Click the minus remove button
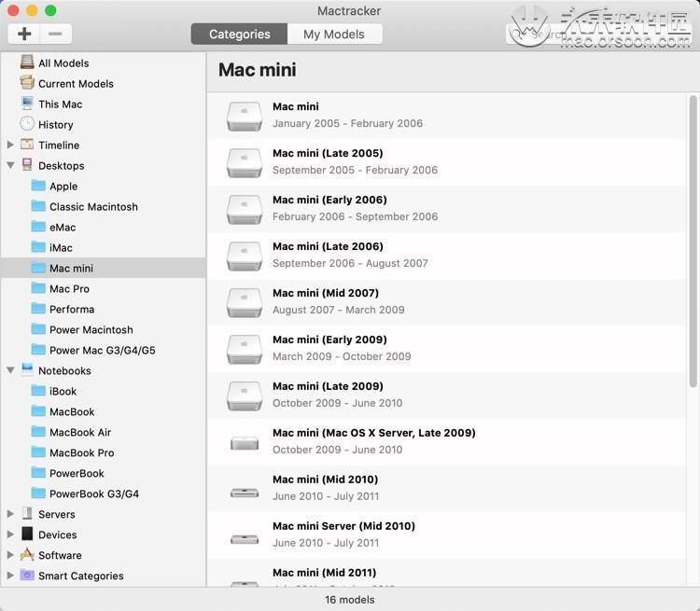Viewport: 700px width, 611px height. 55,35
